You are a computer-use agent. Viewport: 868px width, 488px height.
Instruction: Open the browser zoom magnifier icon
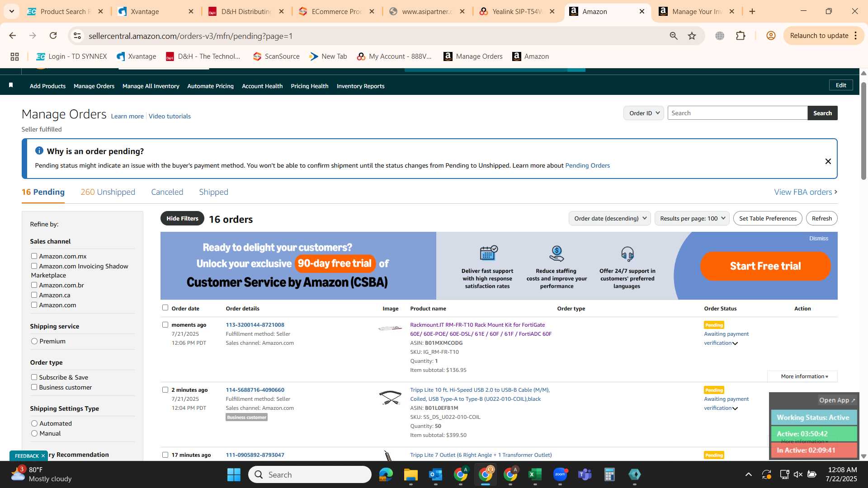pyautogui.click(x=674, y=36)
